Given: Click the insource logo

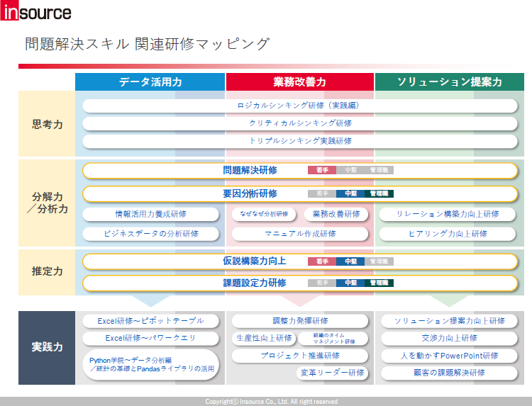Looking at the screenshot, I should pyautogui.click(x=36, y=11).
